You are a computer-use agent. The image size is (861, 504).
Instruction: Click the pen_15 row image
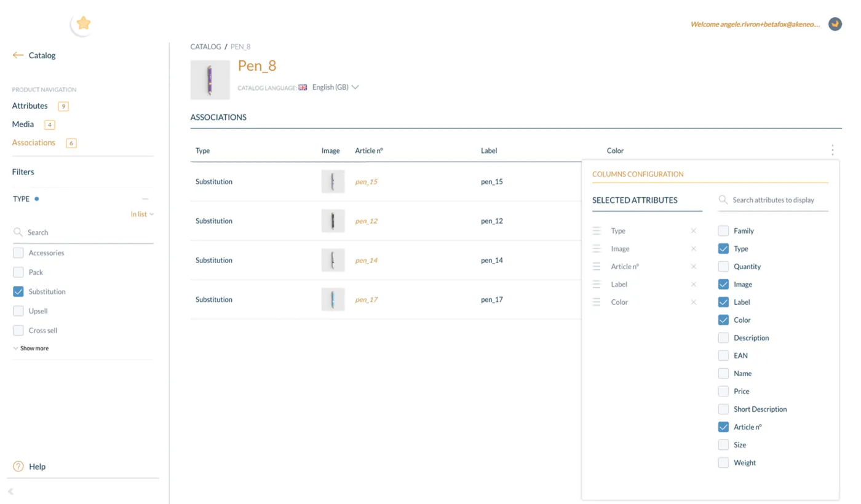pyautogui.click(x=333, y=182)
